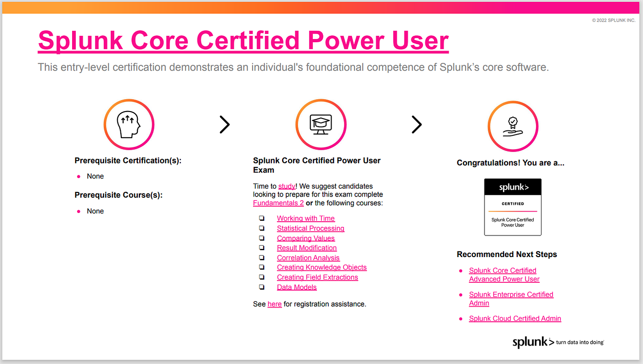The width and height of the screenshot is (643, 364).
Task: Click the here link for registration assistance
Action: coord(275,304)
